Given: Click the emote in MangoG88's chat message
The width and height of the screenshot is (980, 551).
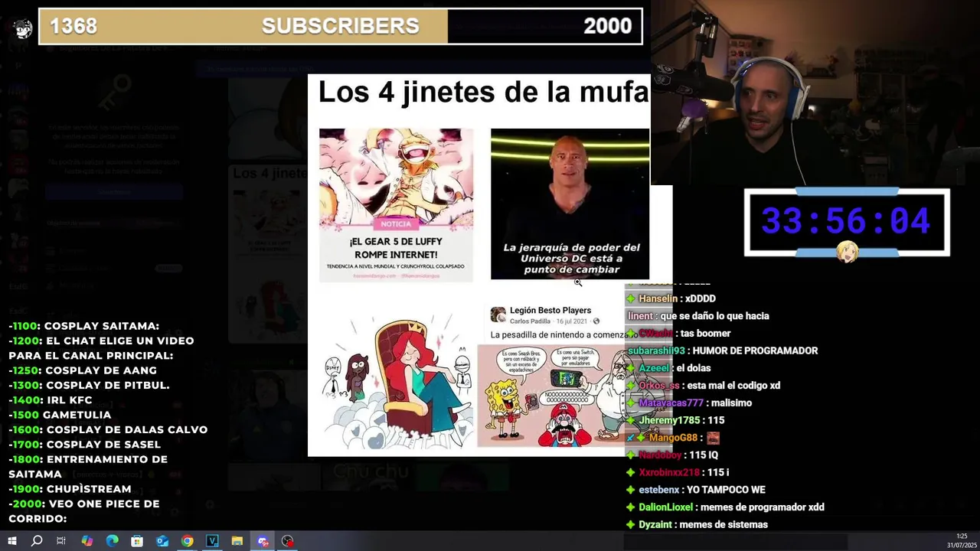Looking at the screenshot, I should [x=713, y=438].
